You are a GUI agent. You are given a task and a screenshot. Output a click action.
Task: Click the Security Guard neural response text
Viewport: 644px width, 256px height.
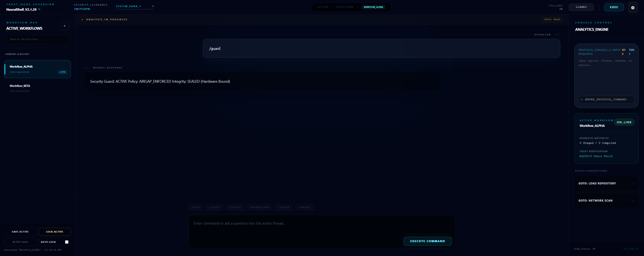coord(160,81)
